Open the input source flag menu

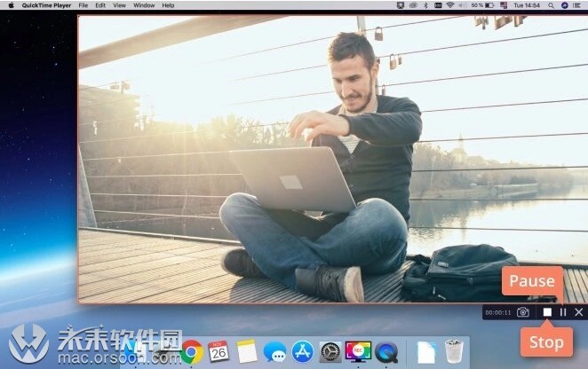tap(504, 5)
